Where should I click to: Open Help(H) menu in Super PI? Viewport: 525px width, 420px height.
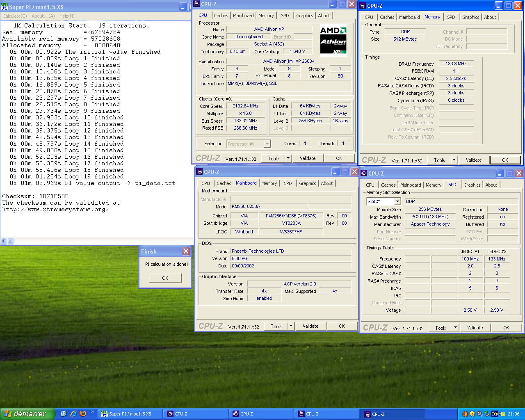click(67, 16)
